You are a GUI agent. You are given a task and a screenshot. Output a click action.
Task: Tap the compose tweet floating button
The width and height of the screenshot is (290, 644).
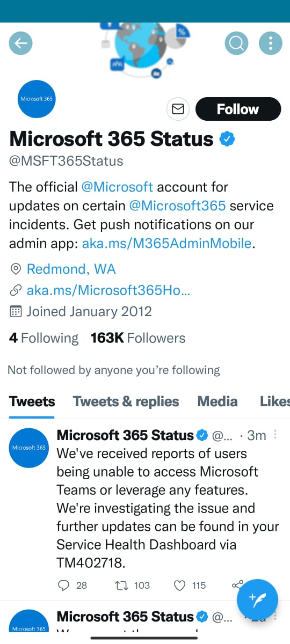[x=258, y=599]
